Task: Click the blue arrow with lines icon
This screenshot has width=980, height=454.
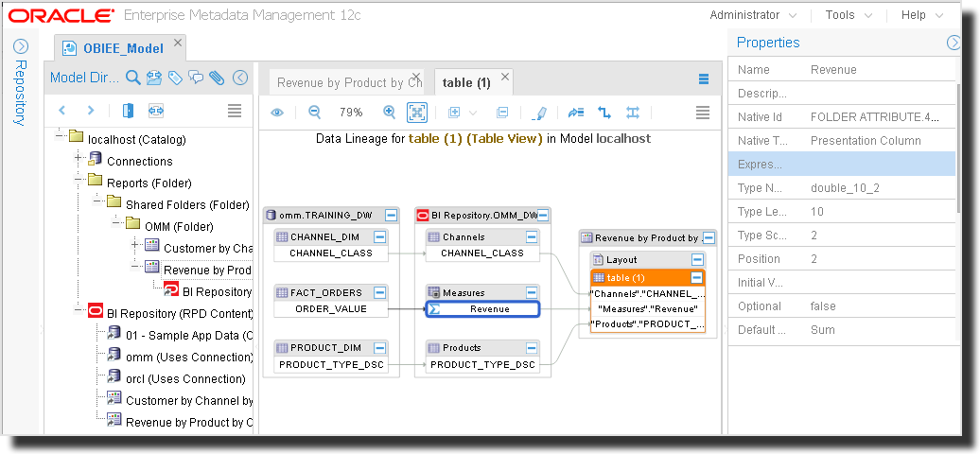Action: pyautogui.click(x=576, y=113)
